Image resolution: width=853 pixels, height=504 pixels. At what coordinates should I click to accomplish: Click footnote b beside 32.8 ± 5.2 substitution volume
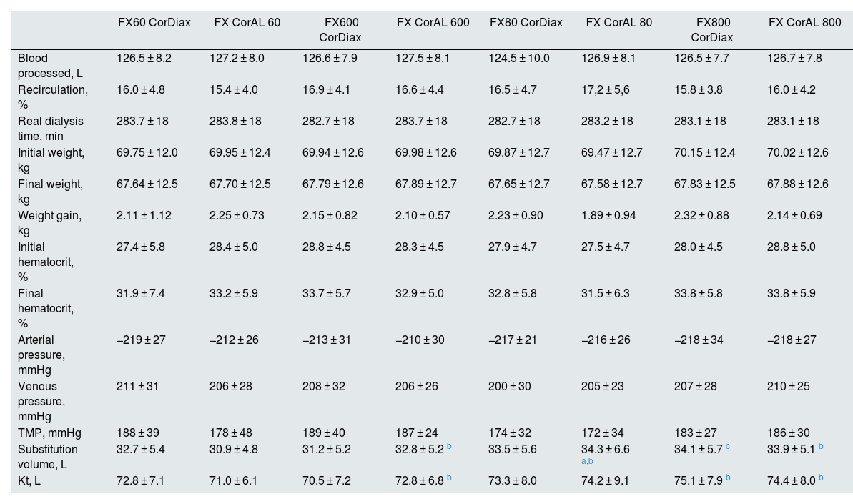click(x=449, y=447)
